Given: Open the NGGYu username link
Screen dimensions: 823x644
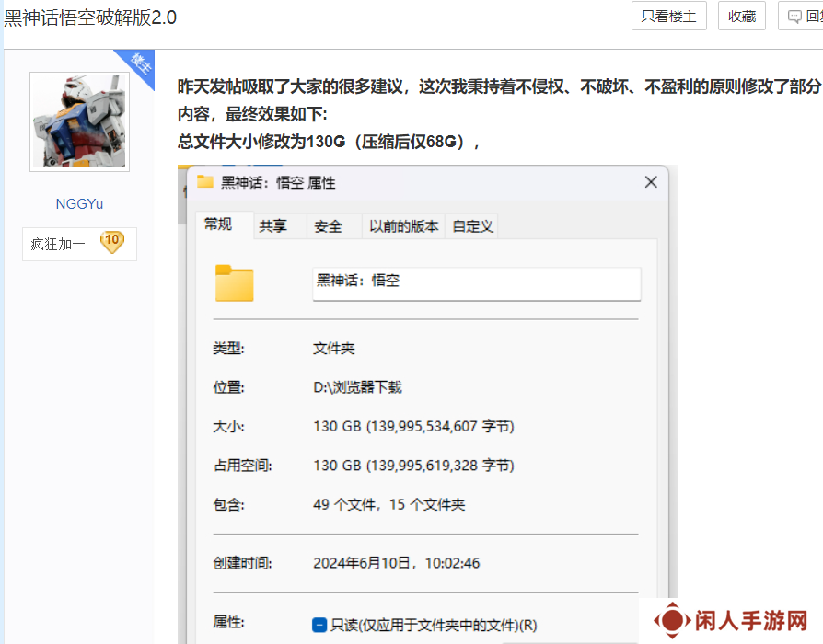Looking at the screenshot, I should coord(79,204).
